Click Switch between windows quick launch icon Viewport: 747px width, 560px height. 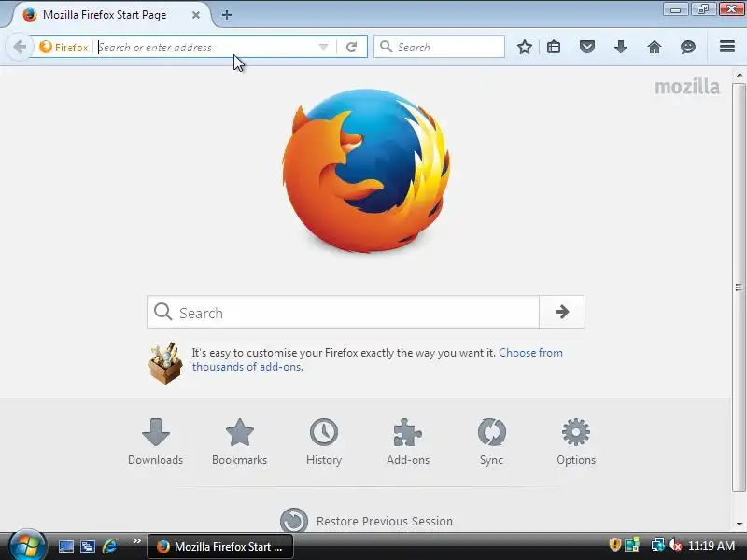click(x=88, y=546)
